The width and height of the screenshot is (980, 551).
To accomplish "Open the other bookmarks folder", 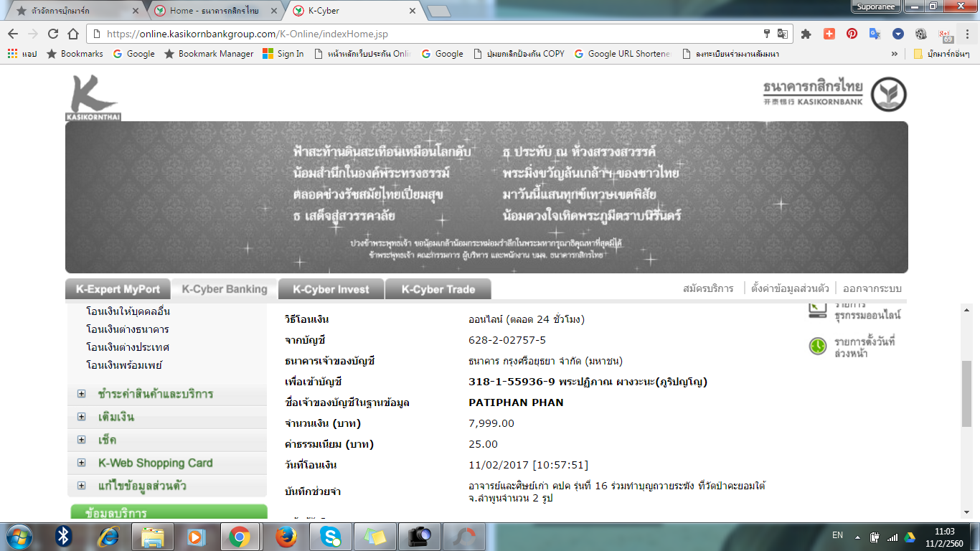I will click(x=941, y=54).
